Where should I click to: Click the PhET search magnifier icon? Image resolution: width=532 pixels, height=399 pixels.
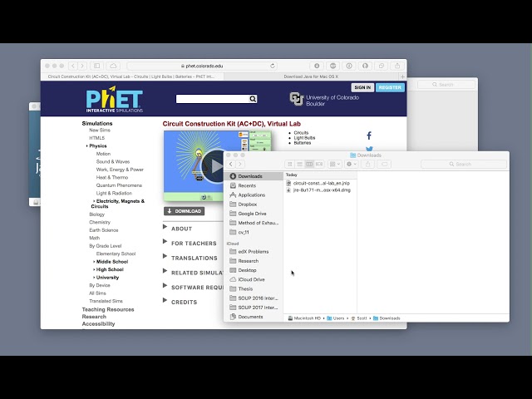click(x=253, y=99)
